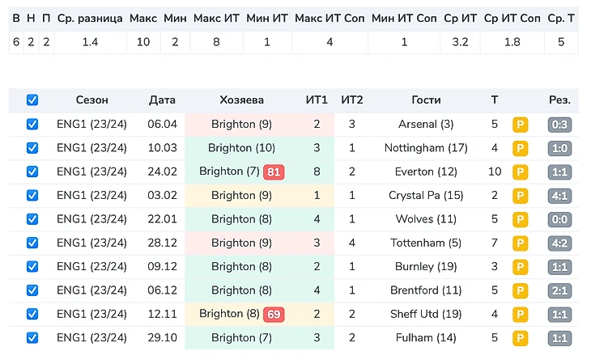This screenshot has width=591, height=364.
Task: Click Brighton (10) home team cell
Action: point(241,148)
